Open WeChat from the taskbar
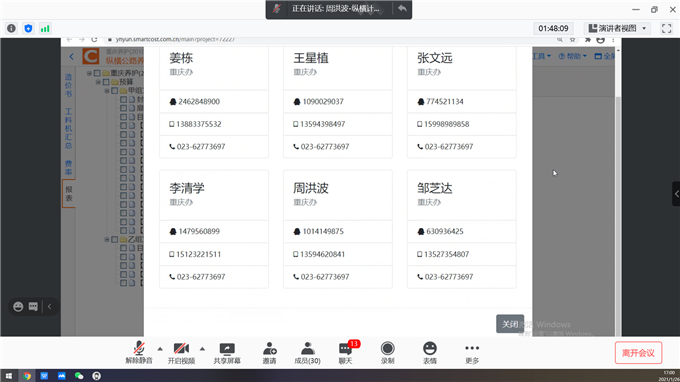680x382 pixels. tap(79, 376)
